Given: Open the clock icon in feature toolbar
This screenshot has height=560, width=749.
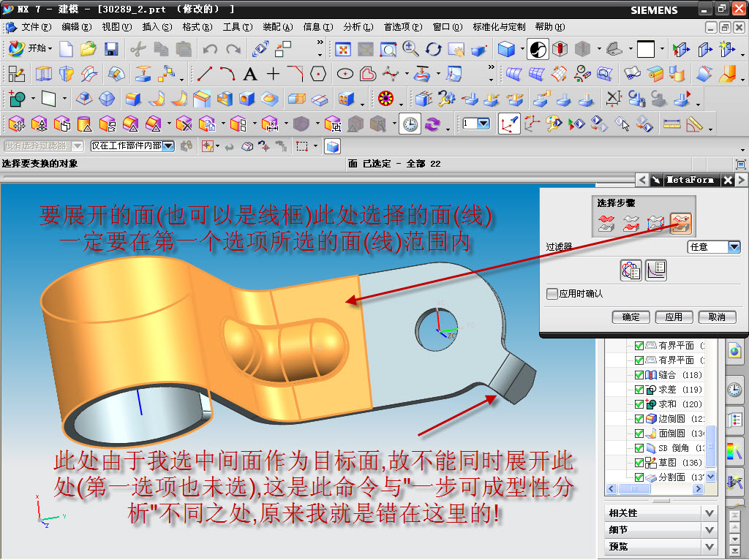Looking at the screenshot, I should click(x=410, y=124).
